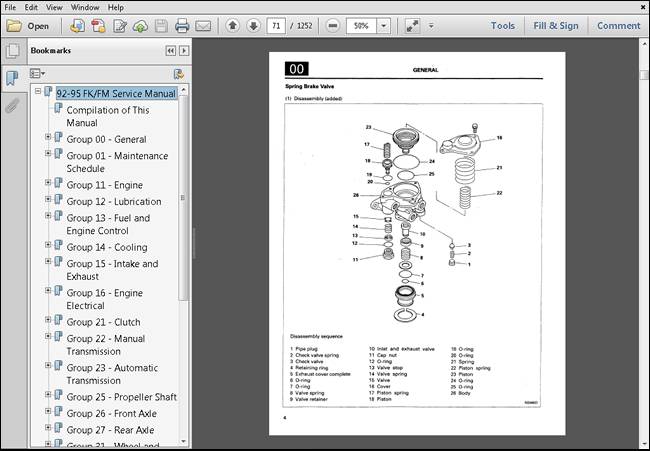Go to previous page with up arrow
Image resolution: width=650 pixels, height=451 pixels.
tap(233, 26)
